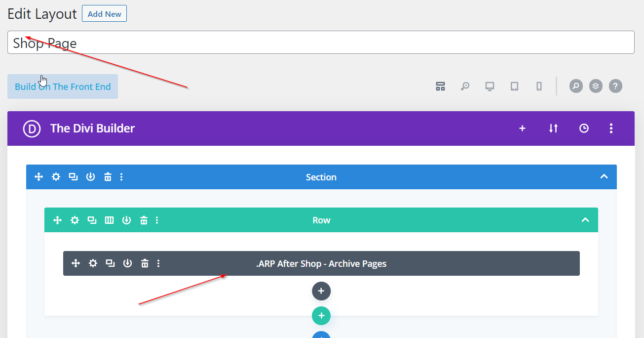Switch to wireframe view mode
The width and height of the screenshot is (644, 338).
(x=440, y=86)
